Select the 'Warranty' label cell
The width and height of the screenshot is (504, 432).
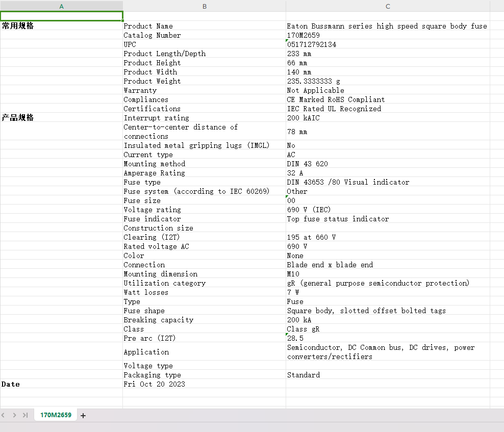pyautogui.click(x=205, y=90)
